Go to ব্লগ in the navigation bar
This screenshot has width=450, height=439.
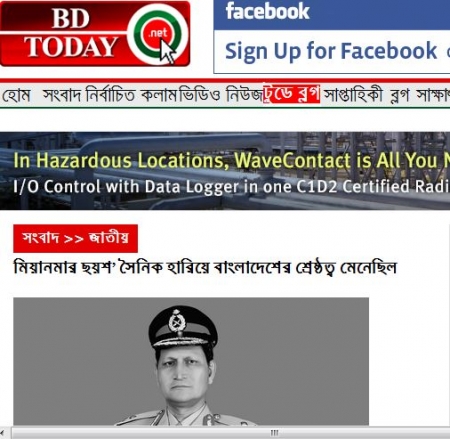pos(399,95)
